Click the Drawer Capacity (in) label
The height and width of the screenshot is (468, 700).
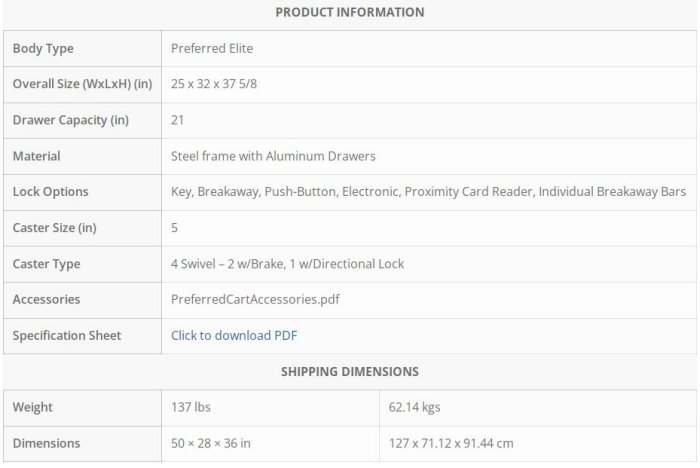[x=68, y=120]
